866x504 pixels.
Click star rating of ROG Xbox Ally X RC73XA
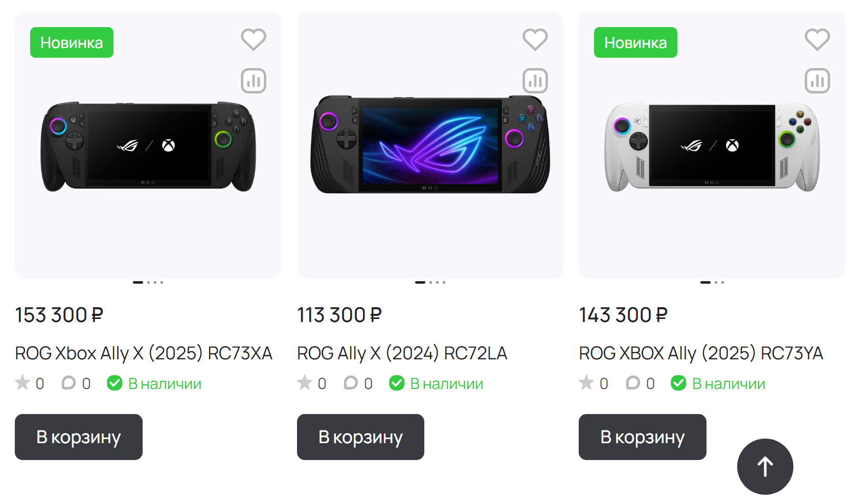click(x=23, y=383)
